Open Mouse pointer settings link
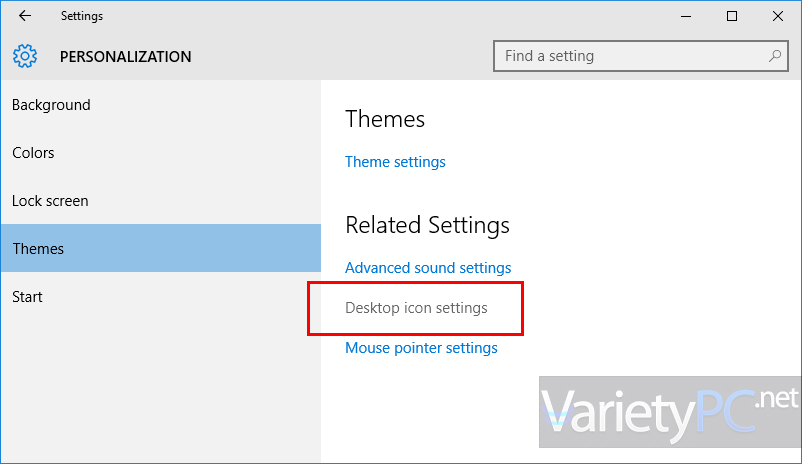 point(421,348)
